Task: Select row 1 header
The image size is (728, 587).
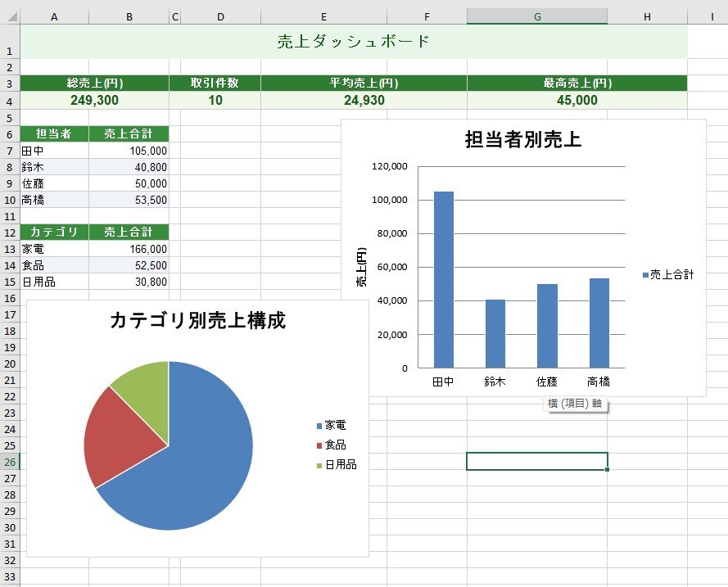Action: tap(10, 42)
